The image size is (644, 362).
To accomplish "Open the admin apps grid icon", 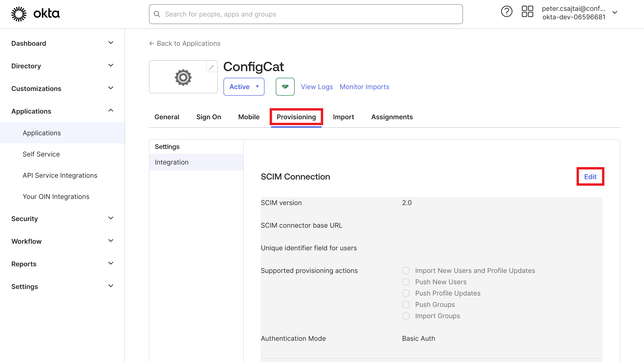I will 527,11.
